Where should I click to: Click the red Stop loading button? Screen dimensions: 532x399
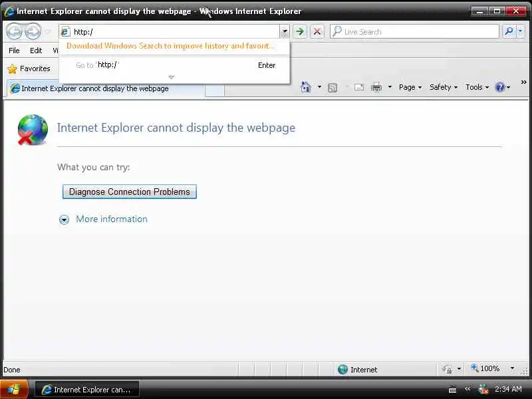[317, 31]
